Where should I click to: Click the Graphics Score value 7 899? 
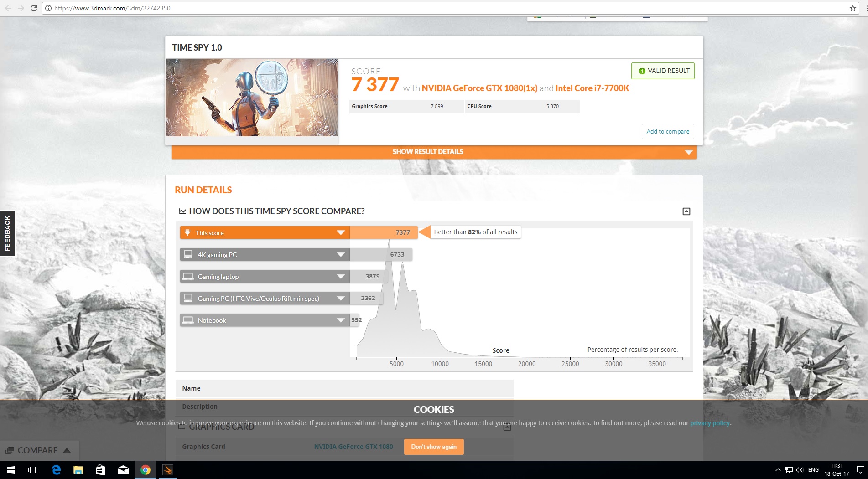click(x=437, y=106)
